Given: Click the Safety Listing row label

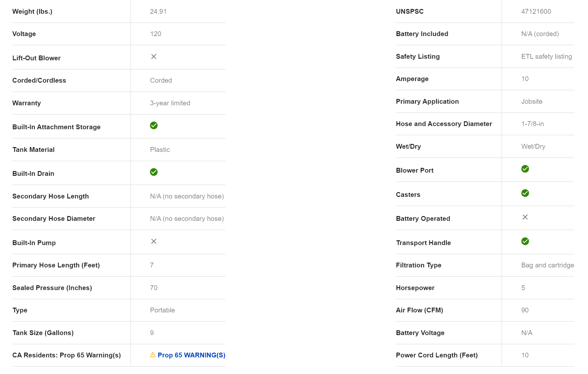Looking at the screenshot, I should pyautogui.click(x=418, y=56).
